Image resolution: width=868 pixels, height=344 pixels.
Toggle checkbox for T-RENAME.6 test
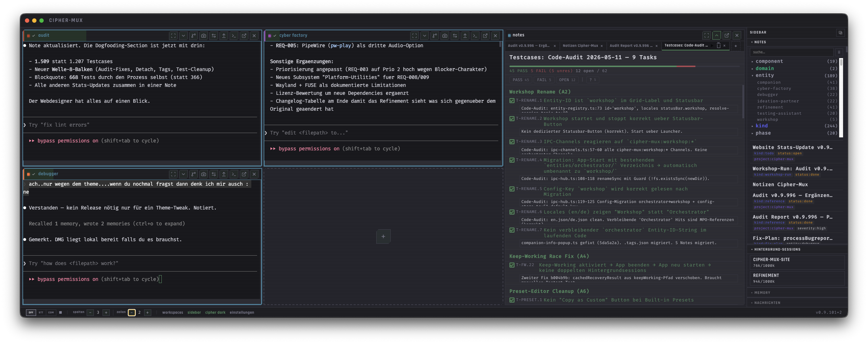512,212
